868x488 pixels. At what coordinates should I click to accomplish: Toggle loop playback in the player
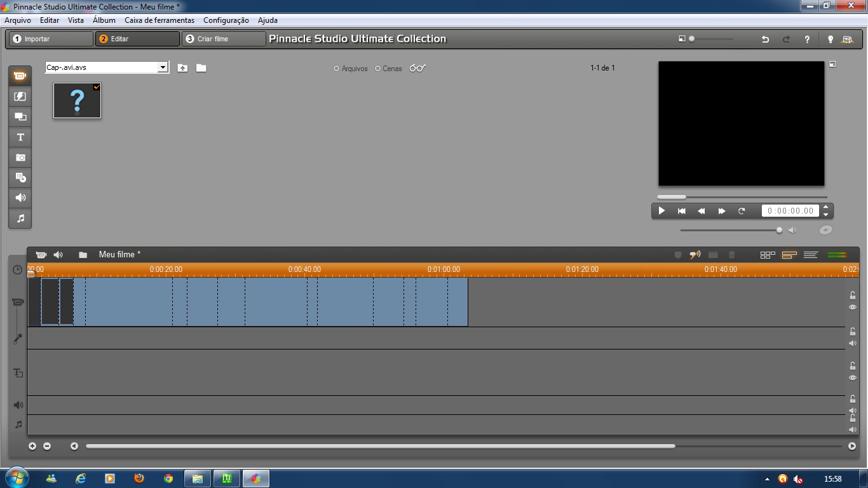[x=742, y=211]
